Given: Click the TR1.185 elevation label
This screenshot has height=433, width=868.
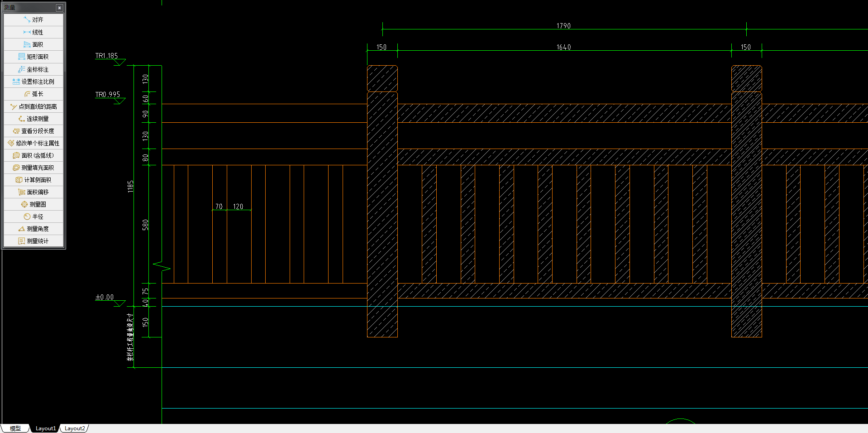Looking at the screenshot, I should [106, 56].
